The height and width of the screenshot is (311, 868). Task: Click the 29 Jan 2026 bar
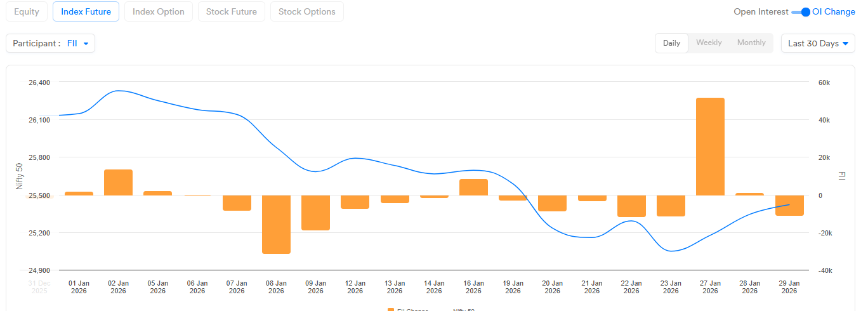[x=789, y=205]
